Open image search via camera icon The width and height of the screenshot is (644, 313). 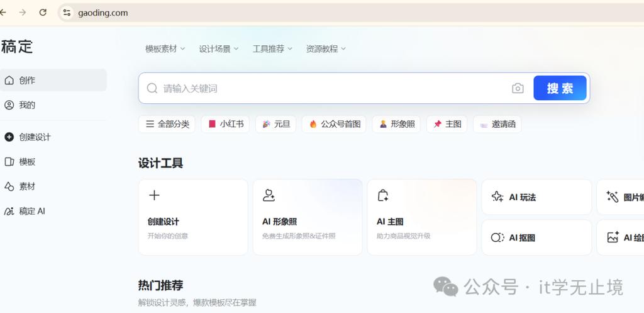tap(518, 88)
